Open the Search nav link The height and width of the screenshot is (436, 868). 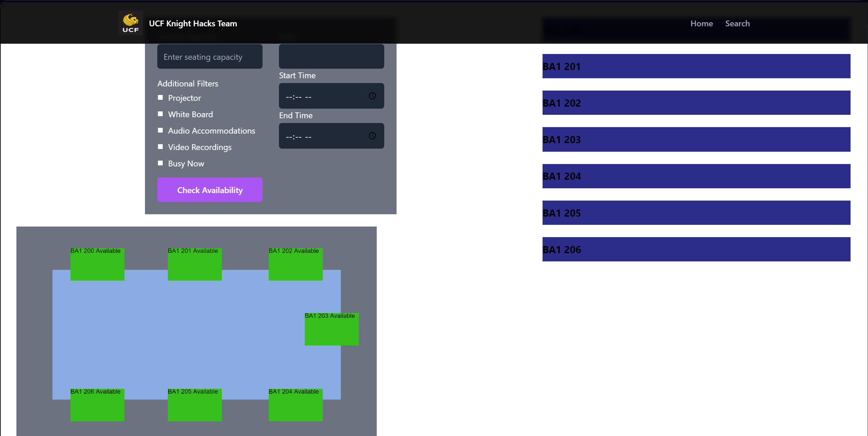tap(737, 24)
